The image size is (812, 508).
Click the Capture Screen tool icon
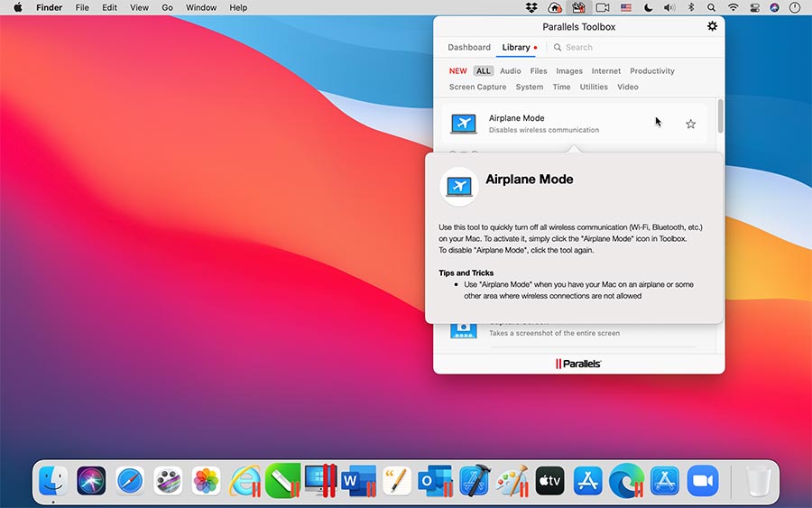coord(464,329)
